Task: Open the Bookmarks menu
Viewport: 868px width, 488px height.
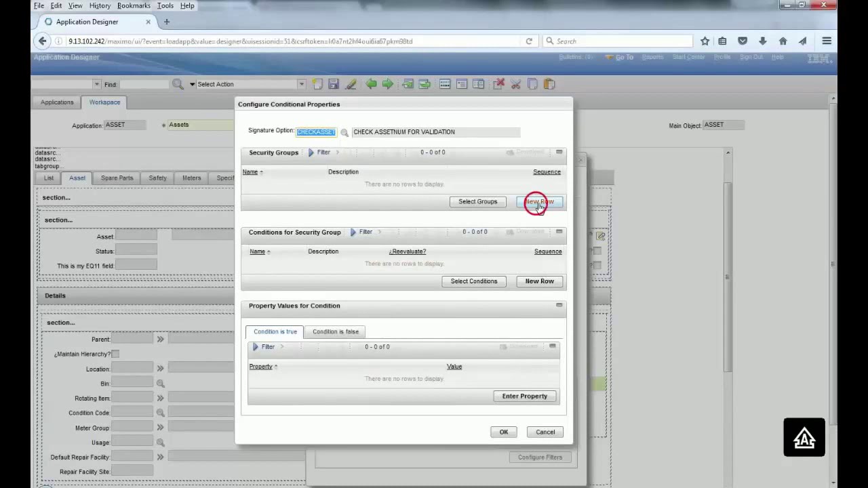Action: [x=134, y=5]
